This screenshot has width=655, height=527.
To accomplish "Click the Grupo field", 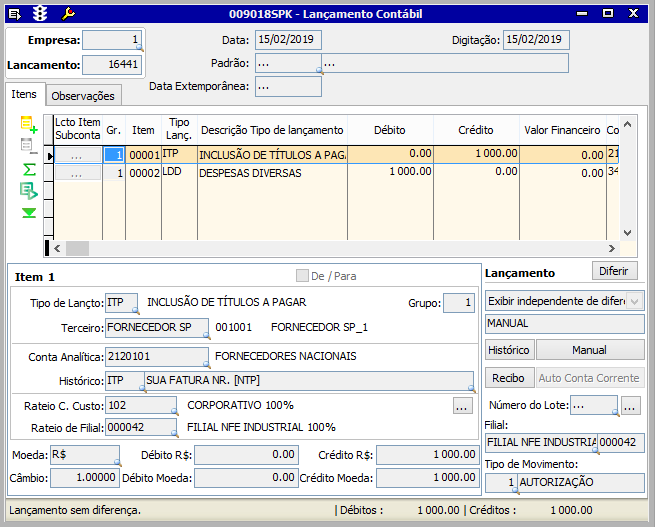I will [459, 303].
